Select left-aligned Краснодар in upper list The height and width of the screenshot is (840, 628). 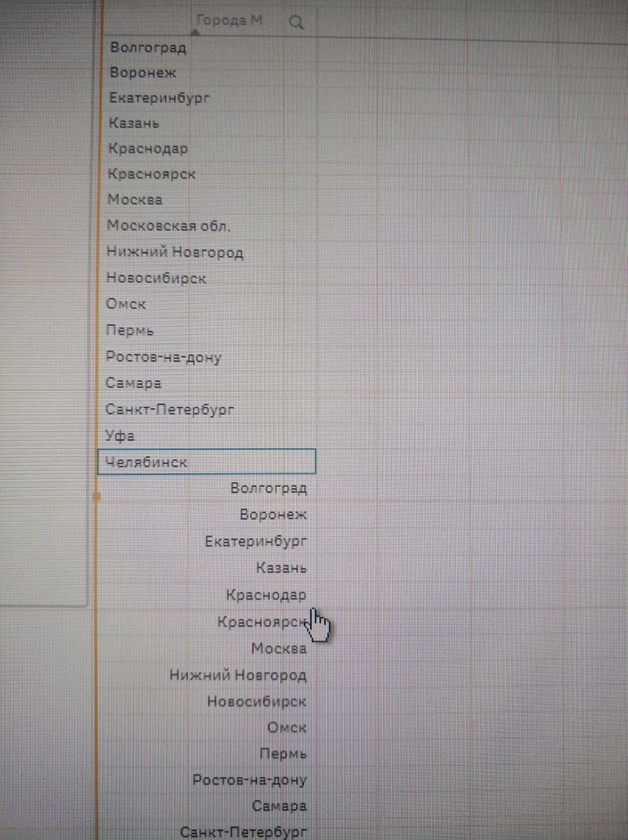148,148
